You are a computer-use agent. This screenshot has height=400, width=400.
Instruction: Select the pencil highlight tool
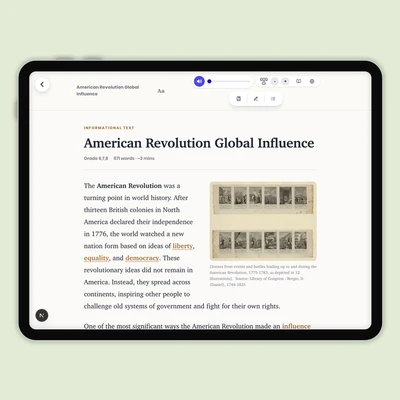pyautogui.click(x=256, y=99)
